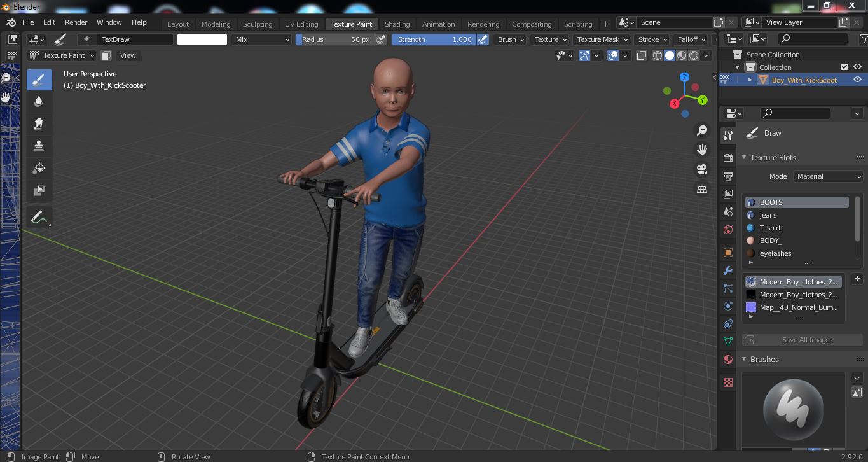Open the Particles properties tab
The width and height of the screenshot is (868, 462).
pyautogui.click(x=728, y=288)
